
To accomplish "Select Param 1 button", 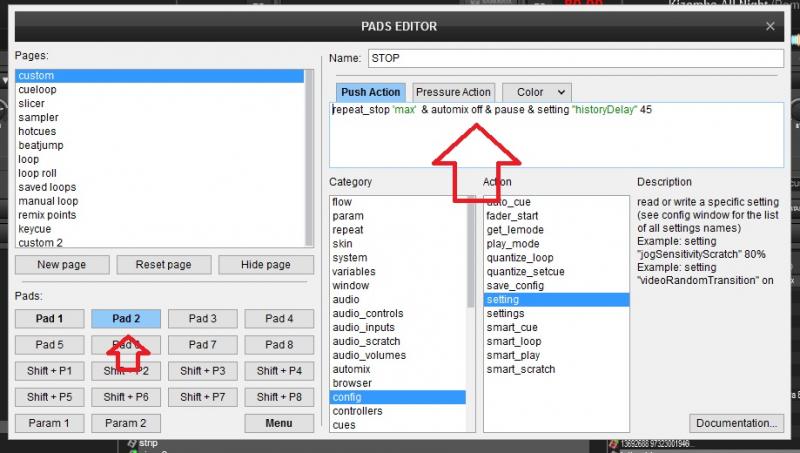I will [x=49, y=423].
